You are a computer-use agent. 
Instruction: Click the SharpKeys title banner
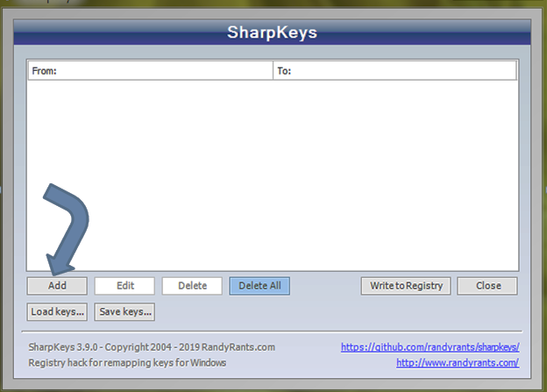pos(273,33)
